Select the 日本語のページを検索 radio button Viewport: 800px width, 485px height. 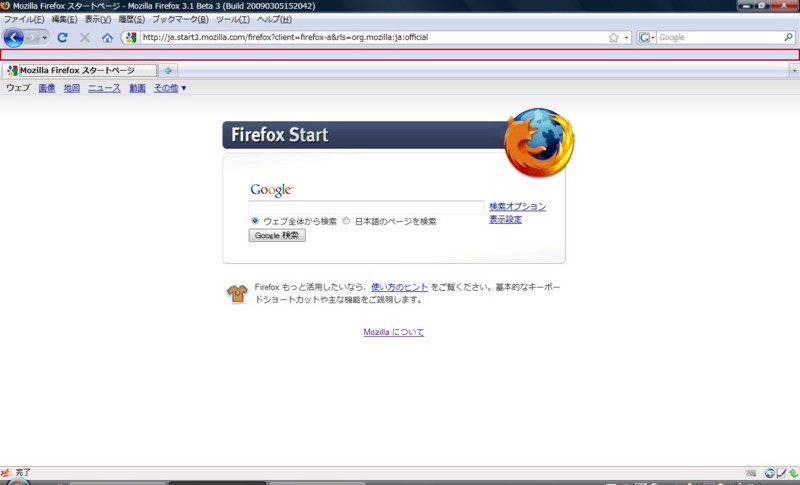point(346,221)
